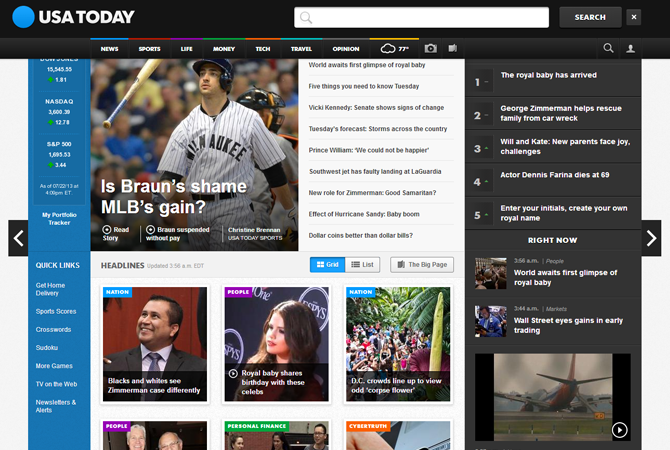Open 'Tuesday's forecast: Storms across the country'

378,129
